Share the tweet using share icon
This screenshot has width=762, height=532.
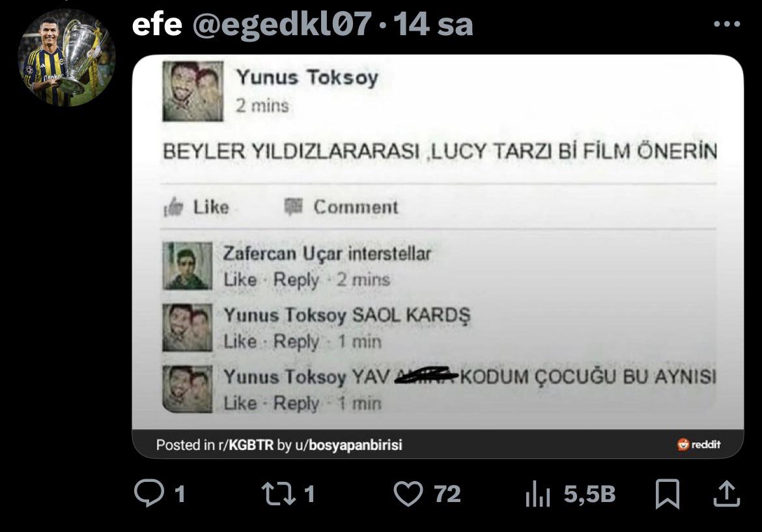tap(726, 494)
